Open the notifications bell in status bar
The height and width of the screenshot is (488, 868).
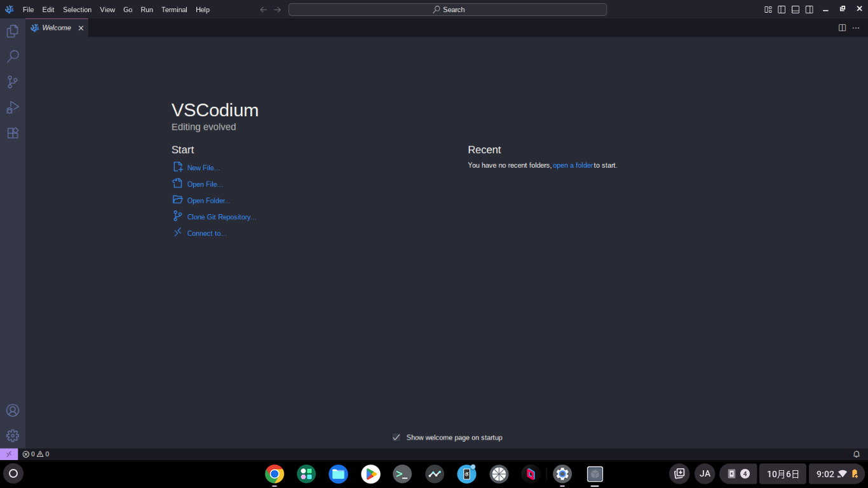[x=856, y=454]
